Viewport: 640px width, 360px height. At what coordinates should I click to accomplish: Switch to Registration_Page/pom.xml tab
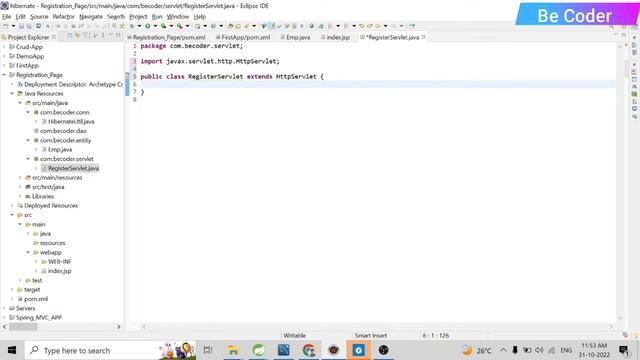pyautogui.click(x=166, y=37)
